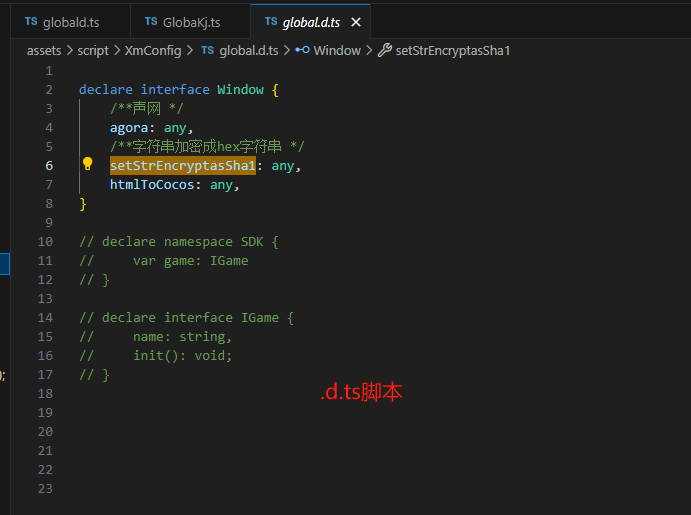691x515 pixels.
Task: Open the lightbulb quick fix on line 6
Action: coord(88,164)
